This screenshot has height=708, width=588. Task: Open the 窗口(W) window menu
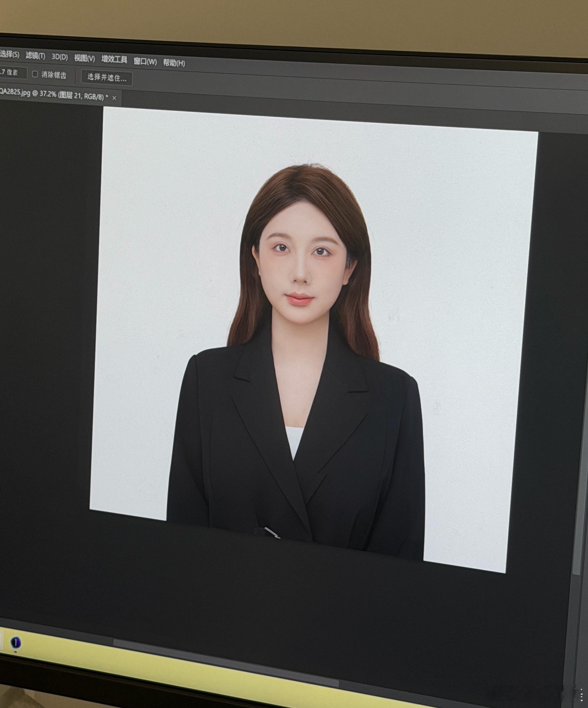(145, 62)
